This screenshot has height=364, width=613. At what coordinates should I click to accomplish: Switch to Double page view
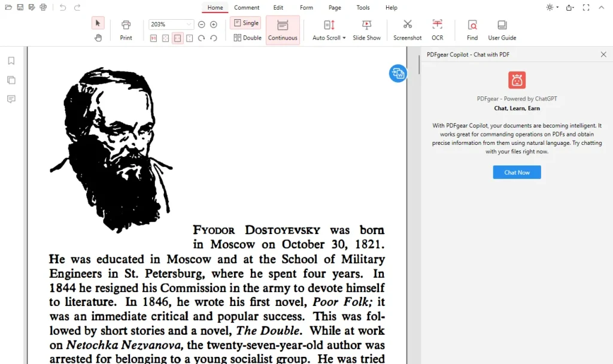247,38
